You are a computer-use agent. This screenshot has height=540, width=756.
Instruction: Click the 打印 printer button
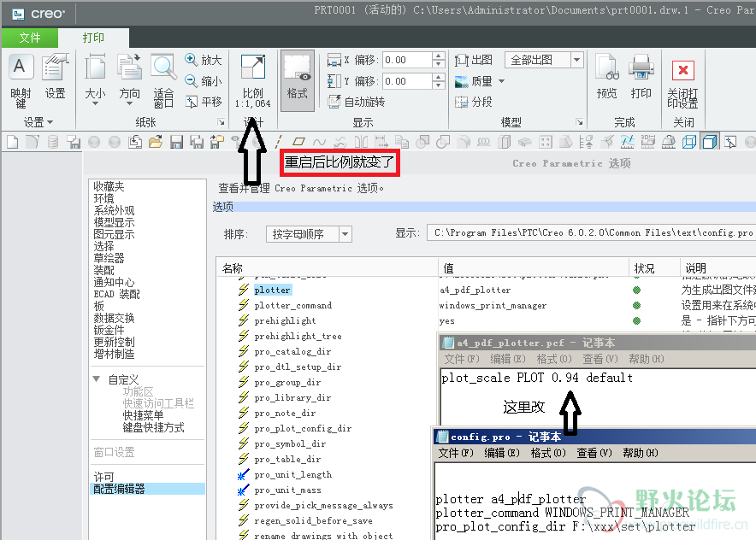click(x=641, y=77)
